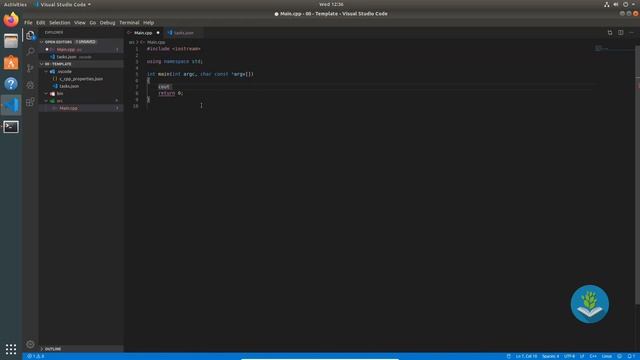
Task: Select Main.cpp in Open Editors list
Action: [81, 49]
